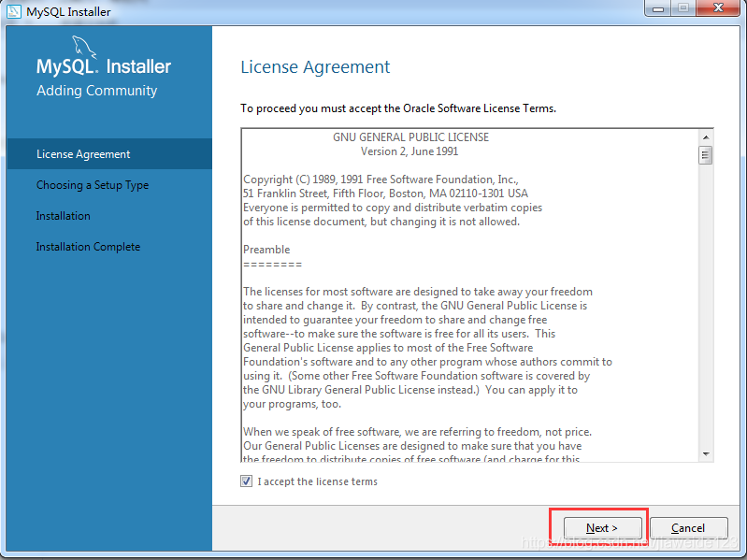This screenshot has width=747, height=560.
Task: Click the License Agreement page heading
Action: pyautogui.click(x=315, y=67)
